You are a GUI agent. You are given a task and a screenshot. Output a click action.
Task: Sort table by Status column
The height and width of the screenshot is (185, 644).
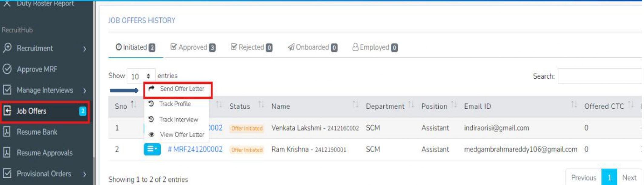[246, 106]
